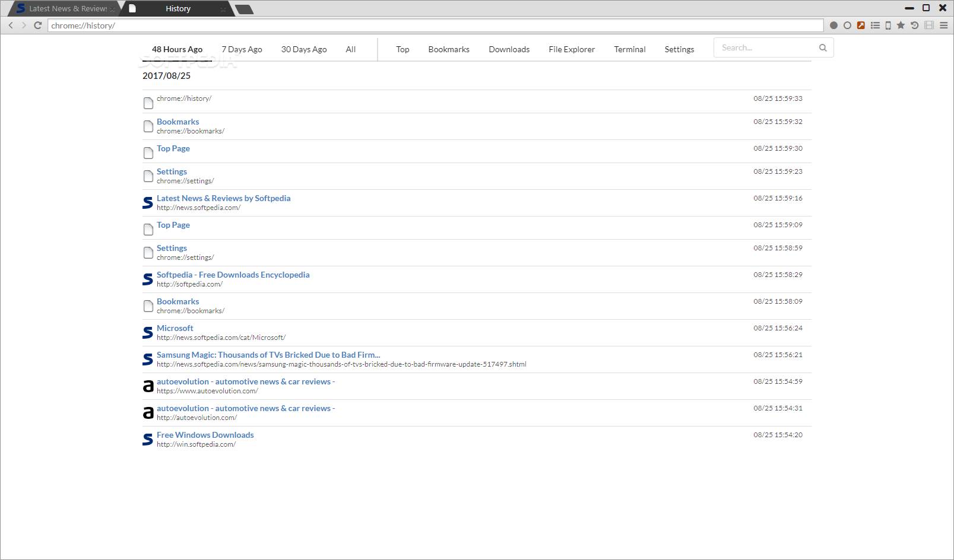Open the hamburger main menu

(943, 26)
